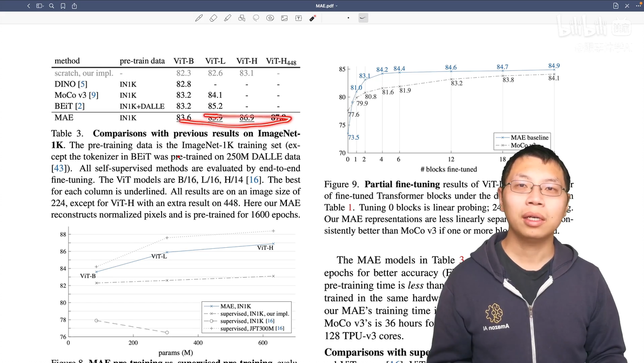
Task: Click the 'Comparisons with supe…' section heading
Action: [378, 352]
